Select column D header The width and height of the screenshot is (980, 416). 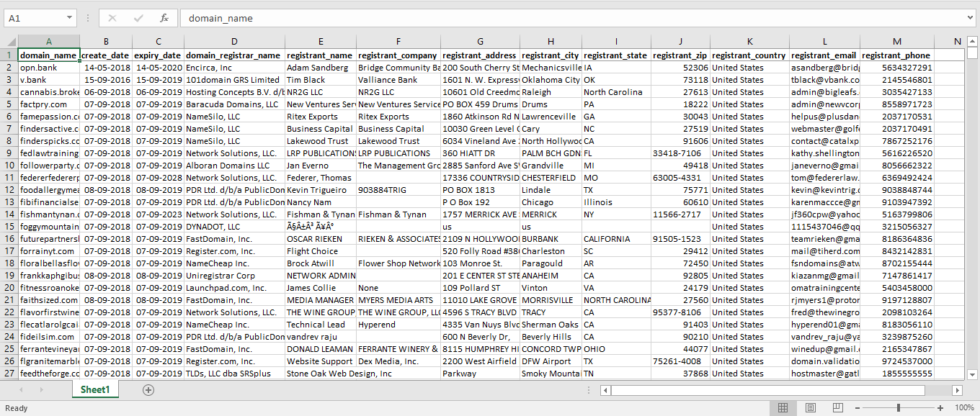(x=234, y=42)
